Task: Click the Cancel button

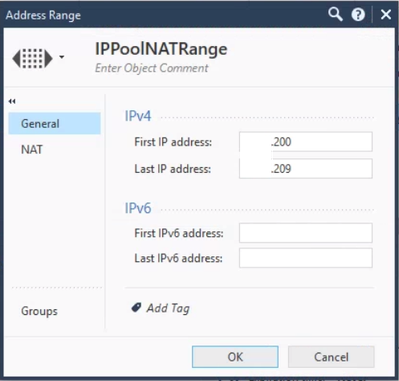Action: pyautogui.click(x=331, y=357)
